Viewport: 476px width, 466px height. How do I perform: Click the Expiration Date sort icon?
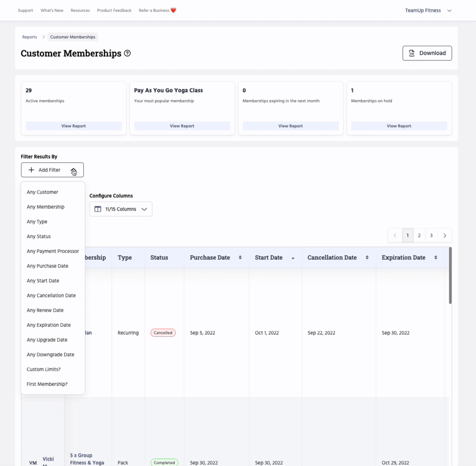436,257
